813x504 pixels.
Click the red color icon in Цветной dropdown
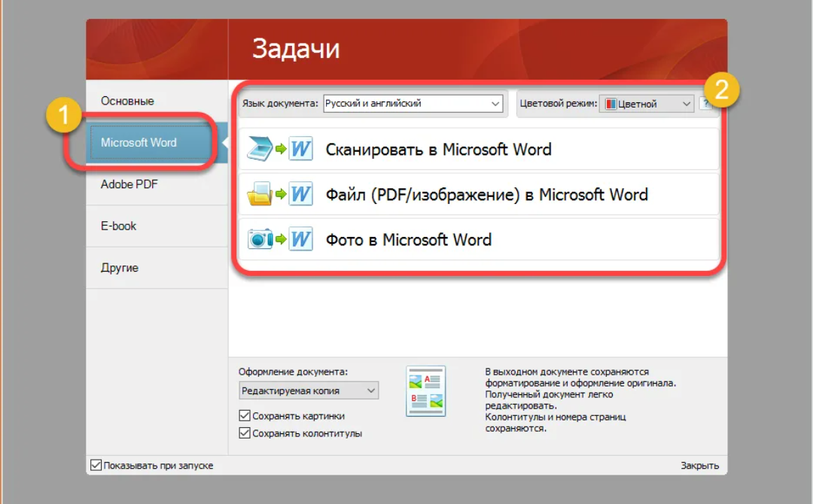611,104
